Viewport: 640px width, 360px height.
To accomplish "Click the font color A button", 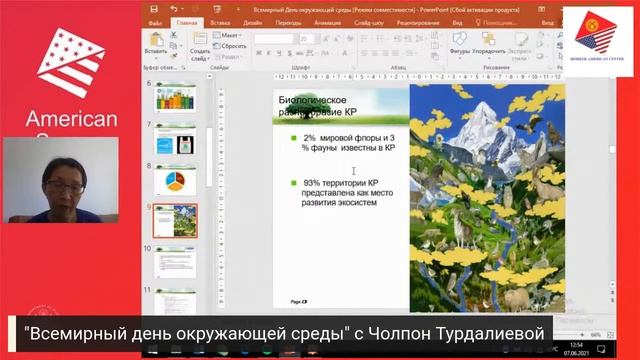I will (345, 53).
